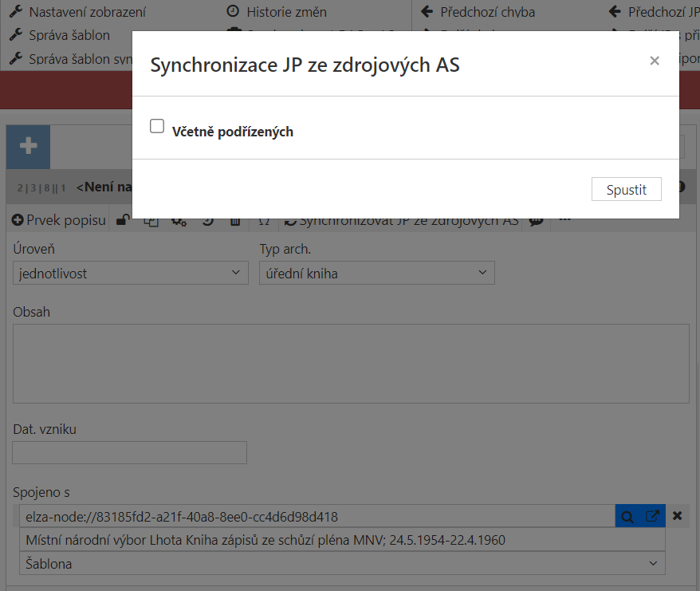
Task: Open linked record via external link icon
Action: tap(652, 515)
